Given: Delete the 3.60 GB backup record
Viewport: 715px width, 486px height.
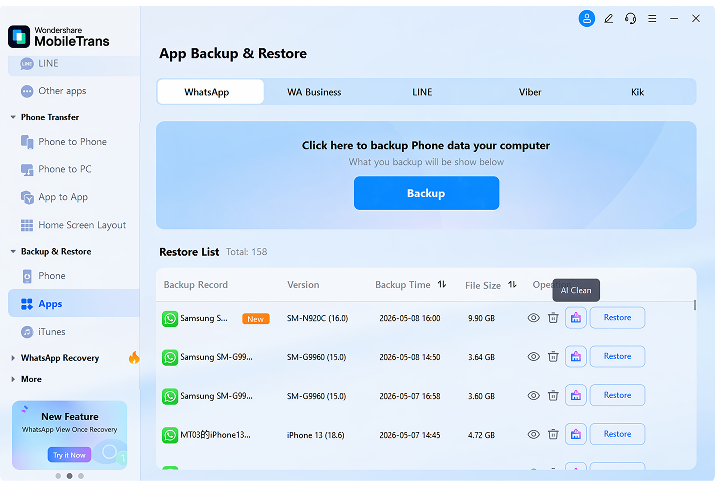Looking at the screenshot, I should click(553, 395).
